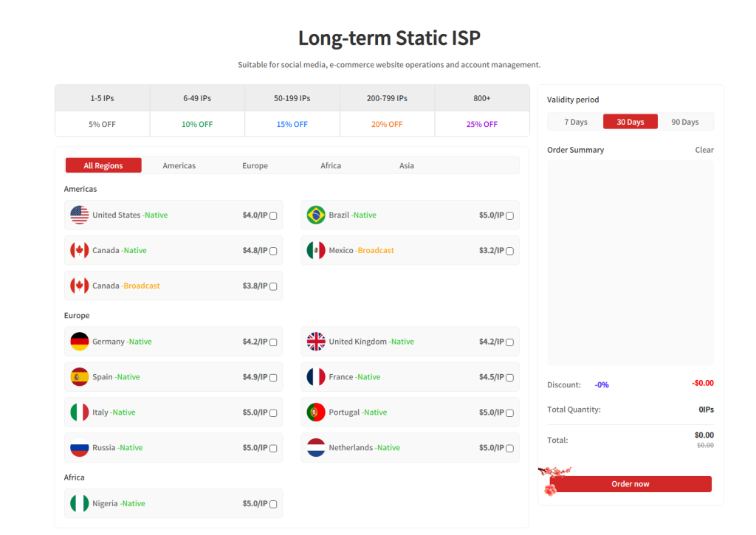Select the Netherlands Native checkbox
The image size is (756, 535).
pyautogui.click(x=509, y=449)
